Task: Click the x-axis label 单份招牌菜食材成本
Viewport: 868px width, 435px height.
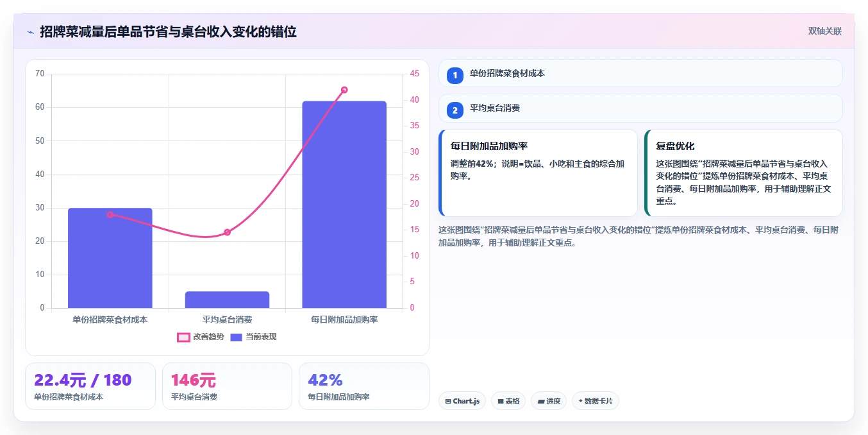Action: pos(110,320)
